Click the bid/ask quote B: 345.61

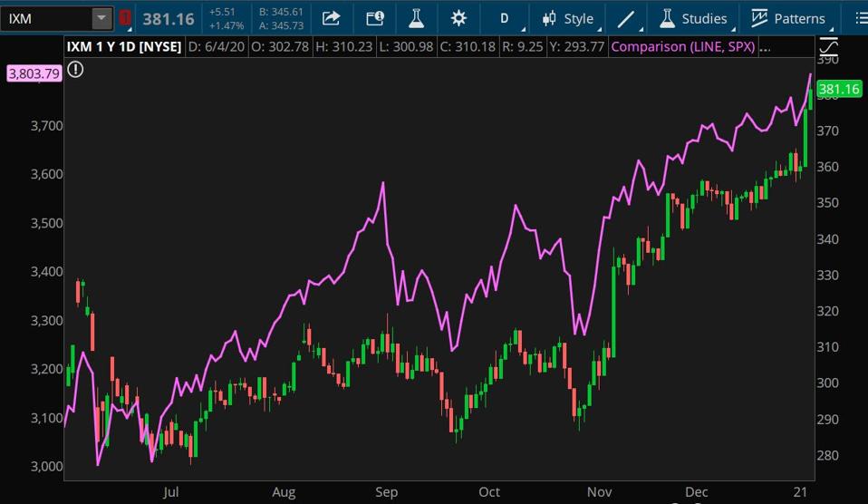point(281,12)
